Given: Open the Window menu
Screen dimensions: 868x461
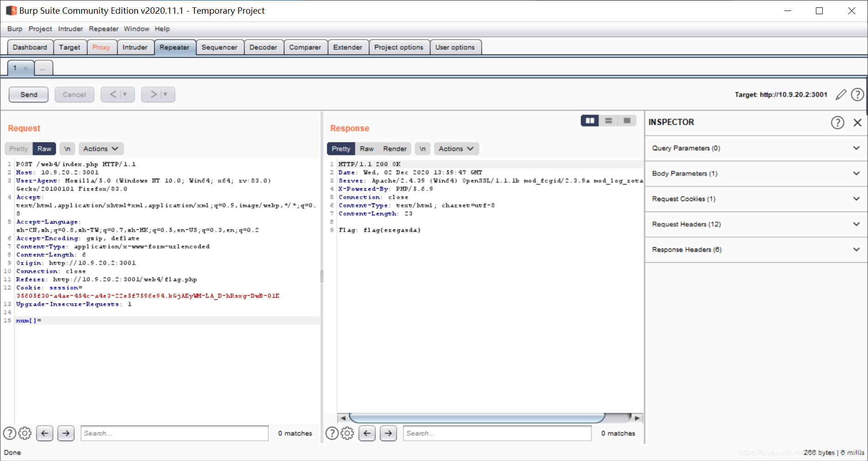Looking at the screenshot, I should click(136, 29).
